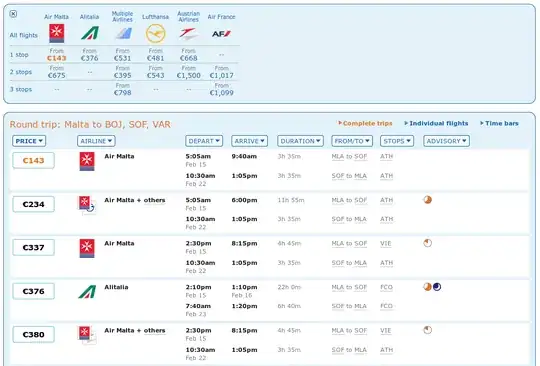This screenshot has width=540, height=366.
Task: Click the Round trip: Malta to BOJ, SOF, VAR heading
Action: 90,124
